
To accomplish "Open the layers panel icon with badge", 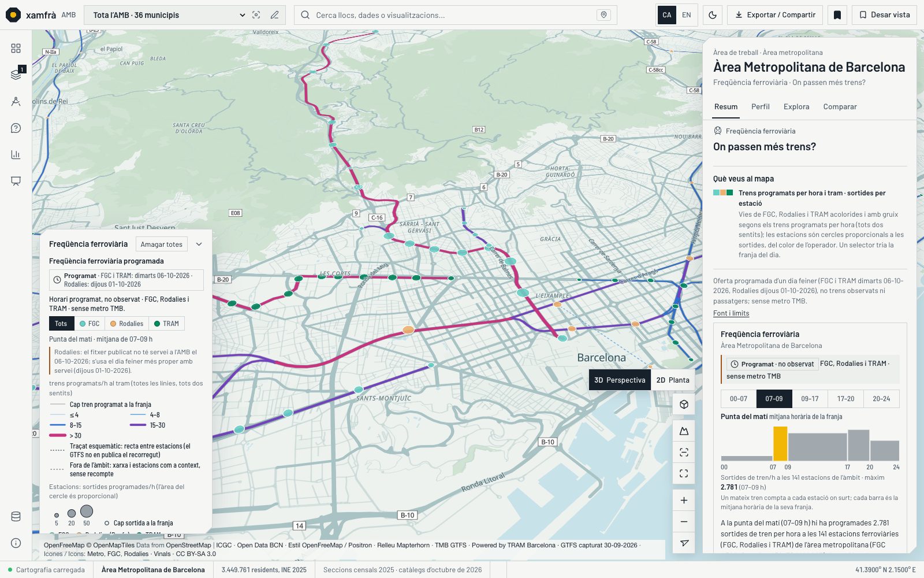I will tap(16, 75).
